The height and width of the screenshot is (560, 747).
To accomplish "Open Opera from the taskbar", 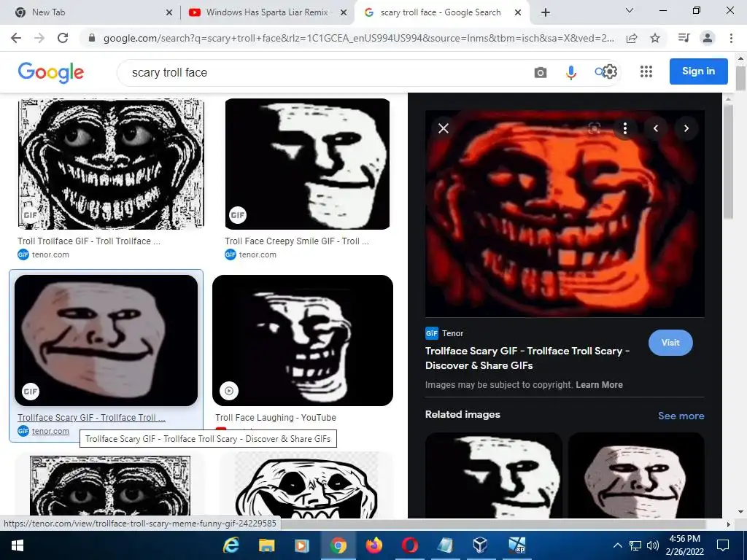I will coord(410,545).
